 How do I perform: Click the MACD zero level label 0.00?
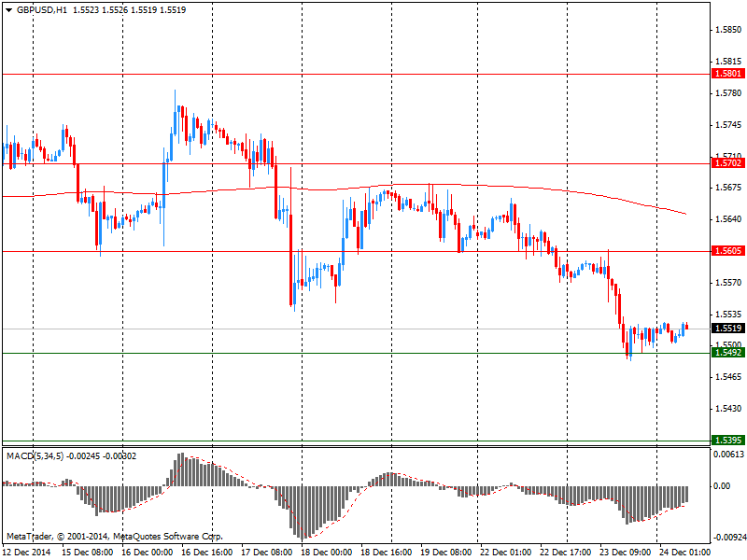coord(722,486)
